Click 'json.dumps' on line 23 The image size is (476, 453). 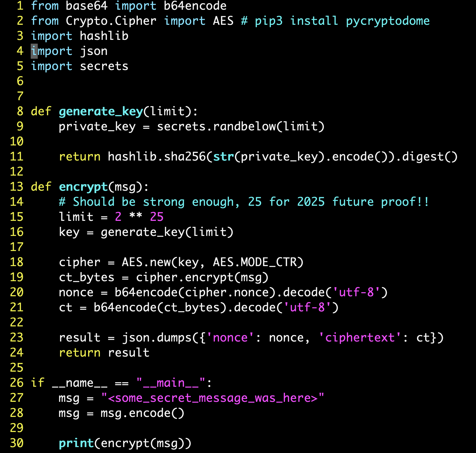[157, 338]
